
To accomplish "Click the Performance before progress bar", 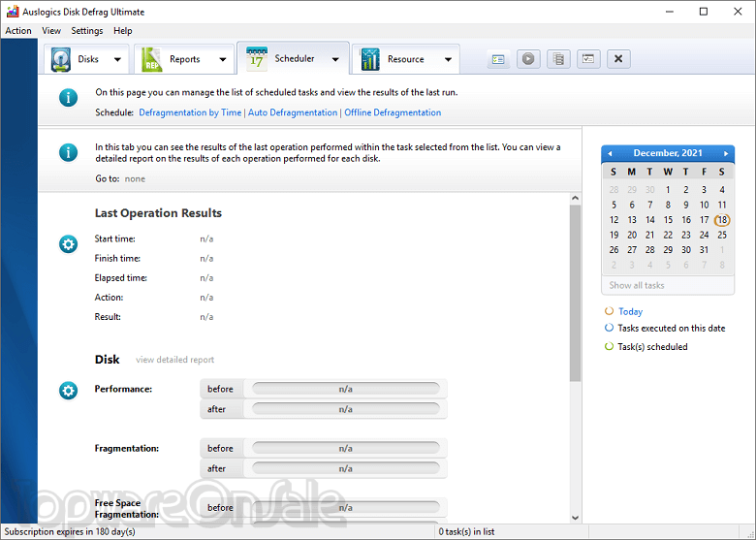I will tap(346, 389).
